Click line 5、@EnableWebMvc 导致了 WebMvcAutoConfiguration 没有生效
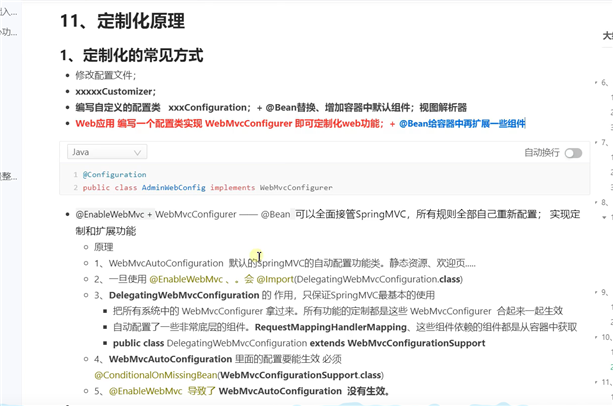The width and height of the screenshot is (613, 406). point(242,391)
